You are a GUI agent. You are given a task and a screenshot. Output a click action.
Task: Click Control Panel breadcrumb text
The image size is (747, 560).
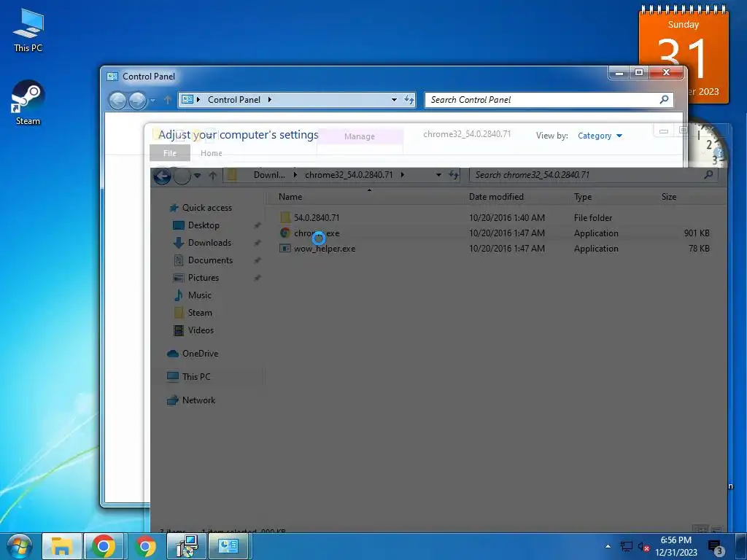(x=234, y=99)
